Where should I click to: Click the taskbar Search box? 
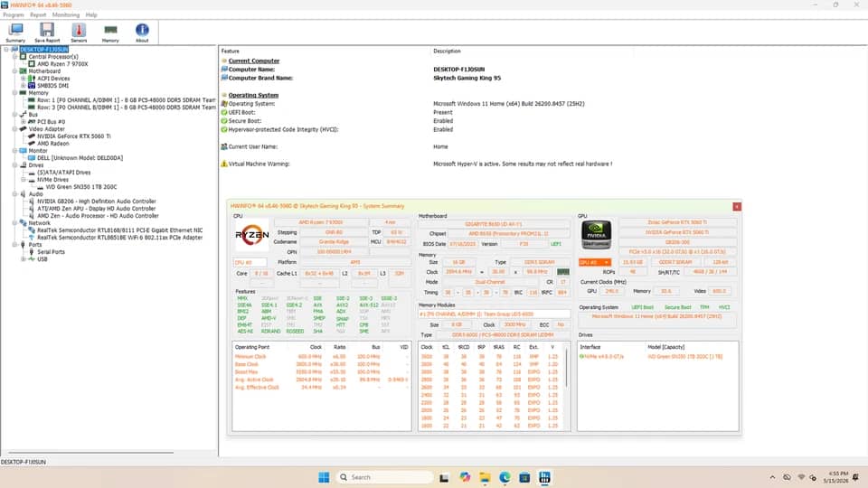coord(385,477)
